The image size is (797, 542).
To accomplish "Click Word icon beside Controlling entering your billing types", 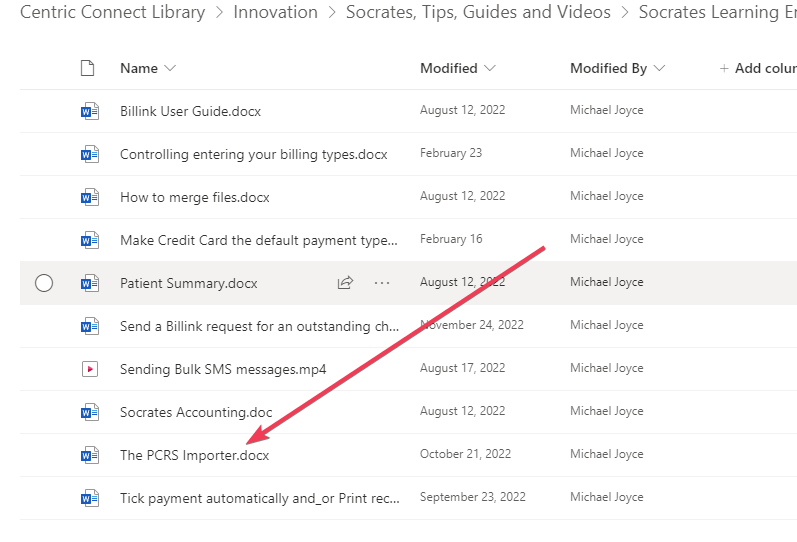I will 90,154.
